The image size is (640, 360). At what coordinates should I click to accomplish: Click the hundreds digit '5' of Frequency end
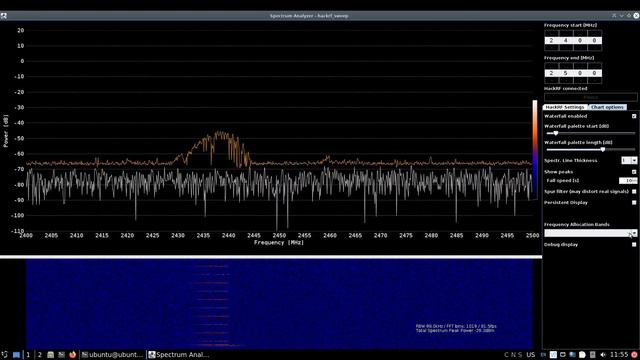coord(566,73)
